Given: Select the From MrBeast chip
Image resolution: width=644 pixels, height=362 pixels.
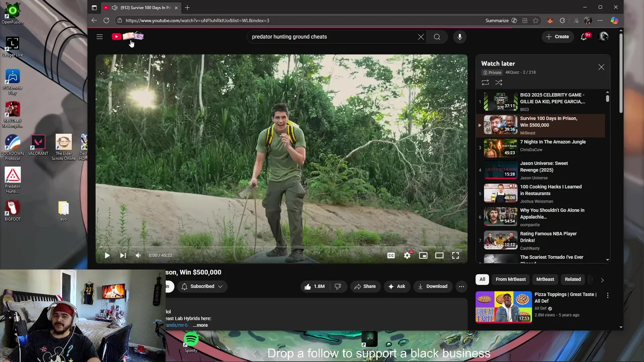Looking at the screenshot, I should click(510, 280).
